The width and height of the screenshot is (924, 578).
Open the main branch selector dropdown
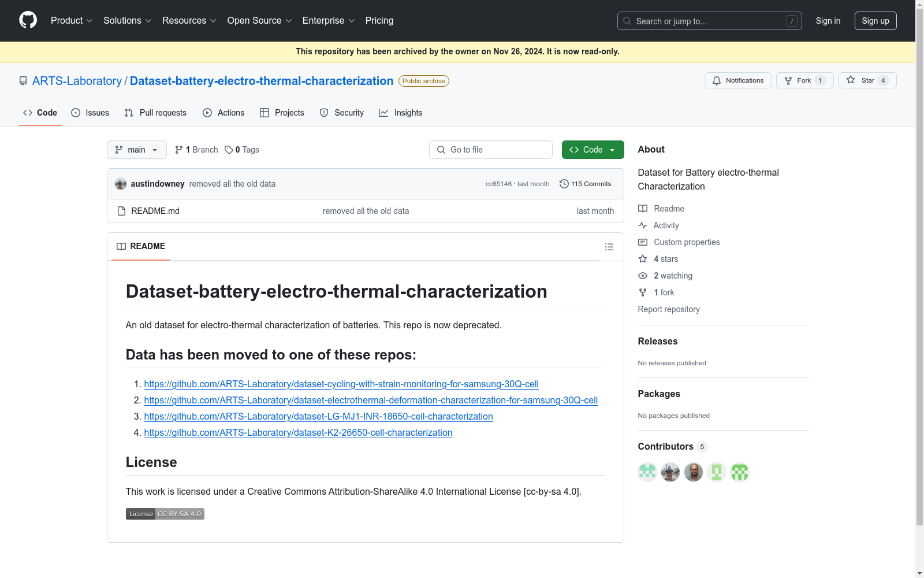pos(137,150)
